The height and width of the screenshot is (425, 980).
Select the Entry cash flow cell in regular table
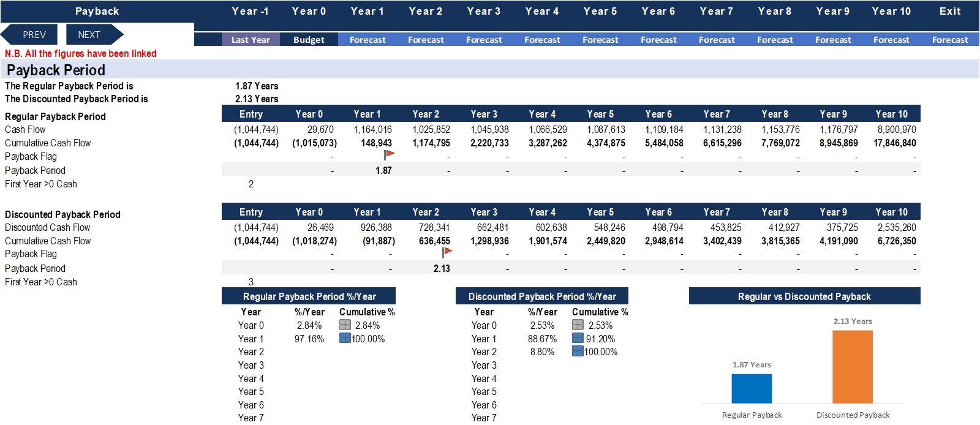[256, 129]
